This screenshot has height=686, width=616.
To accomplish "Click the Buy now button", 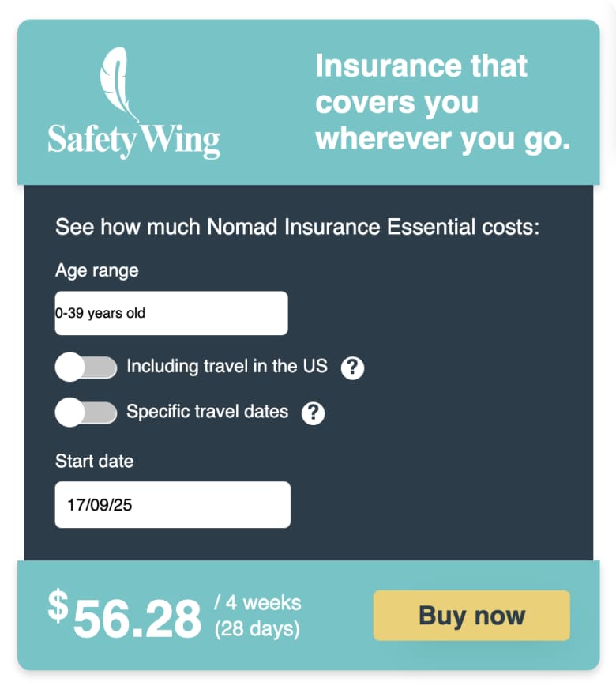I will 471,616.
